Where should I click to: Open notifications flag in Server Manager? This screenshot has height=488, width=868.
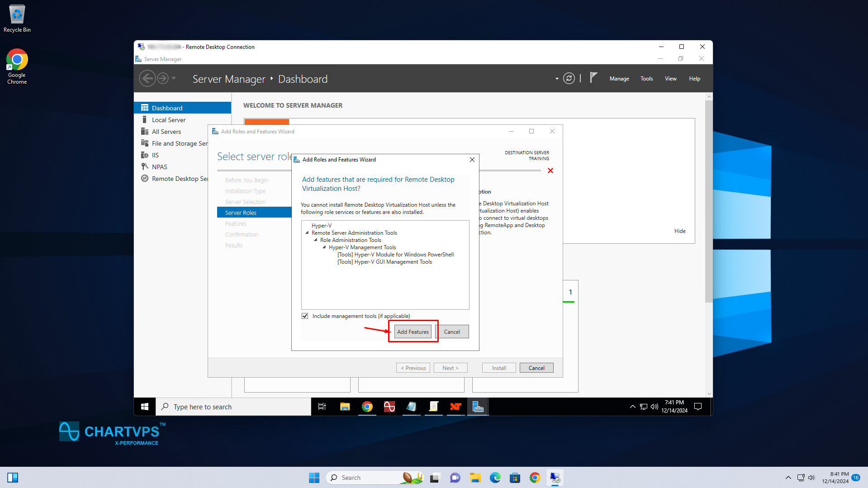click(593, 78)
